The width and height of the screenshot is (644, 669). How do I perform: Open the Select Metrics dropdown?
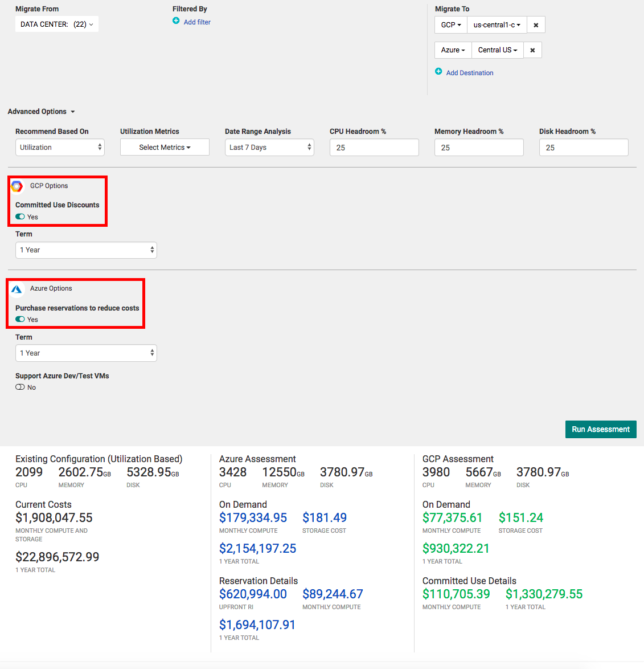point(165,147)
